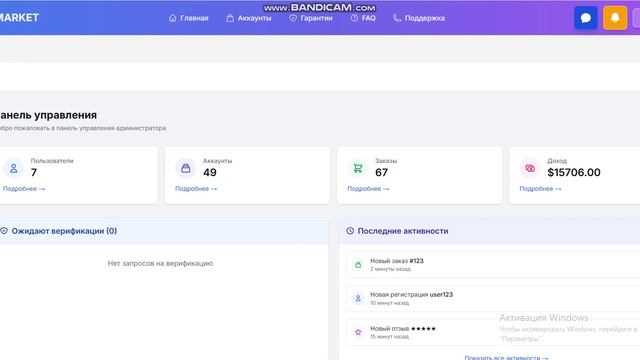Open Подробнее link under Аккаунты card
This screenshot has width=640, height=360.
point(196,189)
